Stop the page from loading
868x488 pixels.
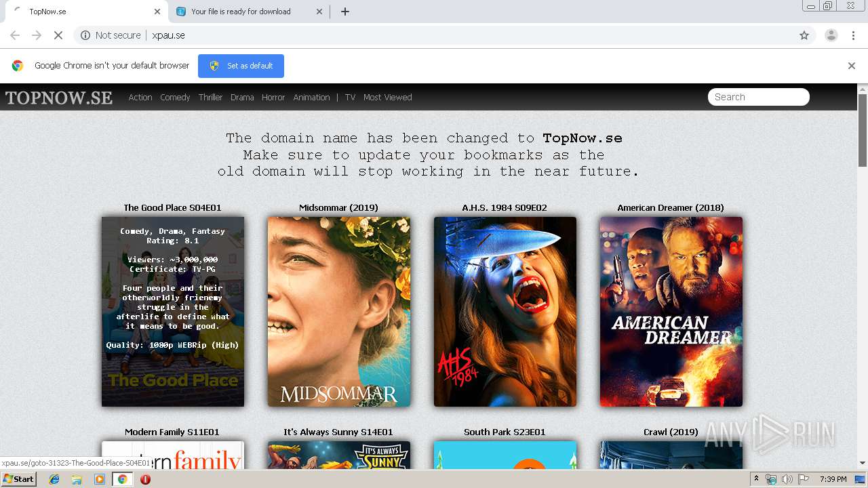(58, 35)
